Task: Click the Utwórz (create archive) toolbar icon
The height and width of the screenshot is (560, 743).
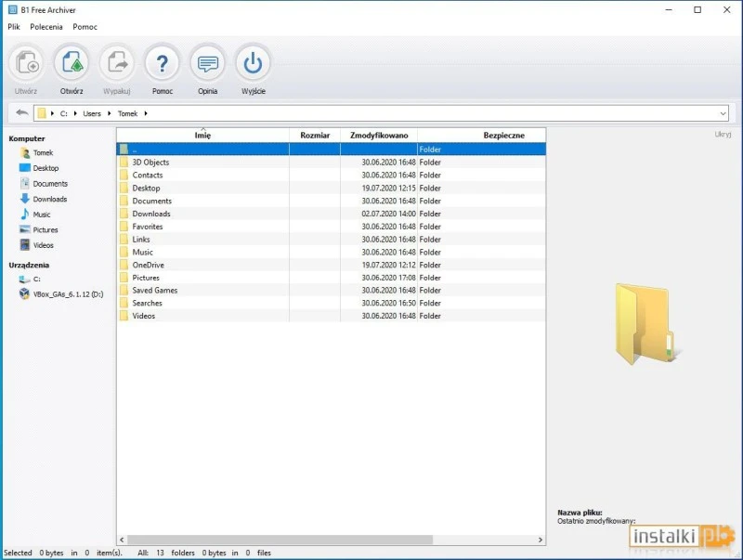Action: [25, 64]
